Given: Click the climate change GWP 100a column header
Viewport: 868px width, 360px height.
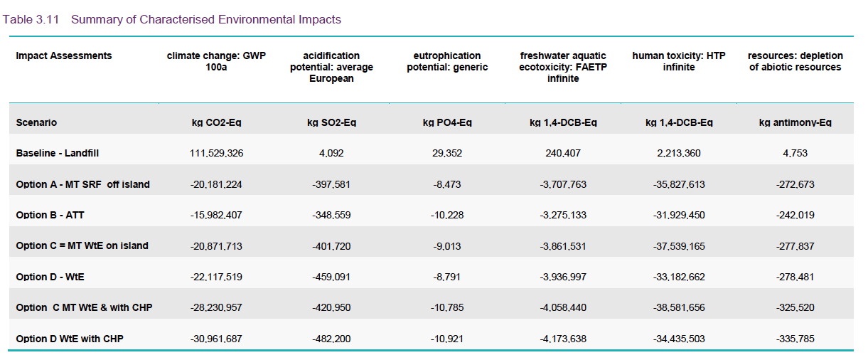Looking at the screenshot, I should [x=216, y=61].
